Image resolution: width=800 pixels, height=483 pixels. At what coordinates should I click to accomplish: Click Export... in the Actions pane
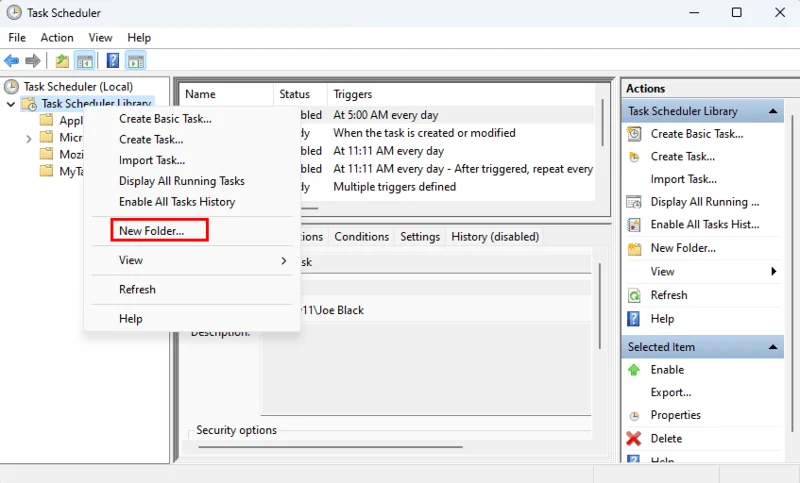point(670,393)
